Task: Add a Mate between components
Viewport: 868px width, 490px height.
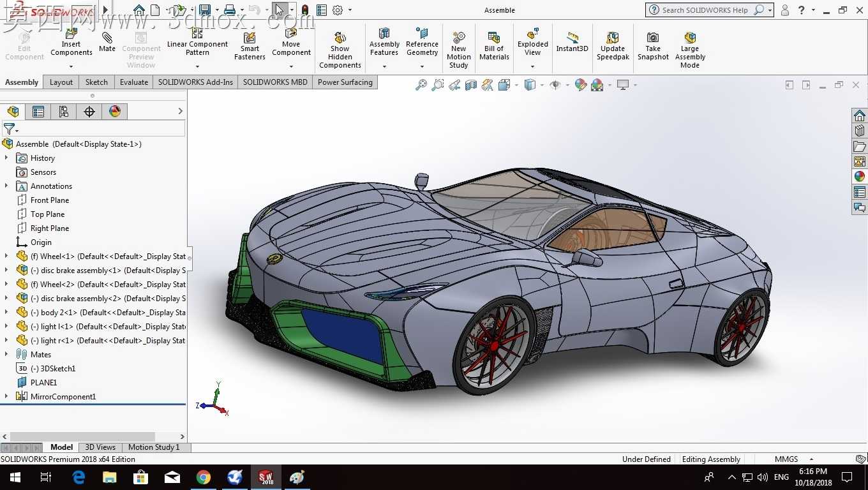Action: [107, 41]
